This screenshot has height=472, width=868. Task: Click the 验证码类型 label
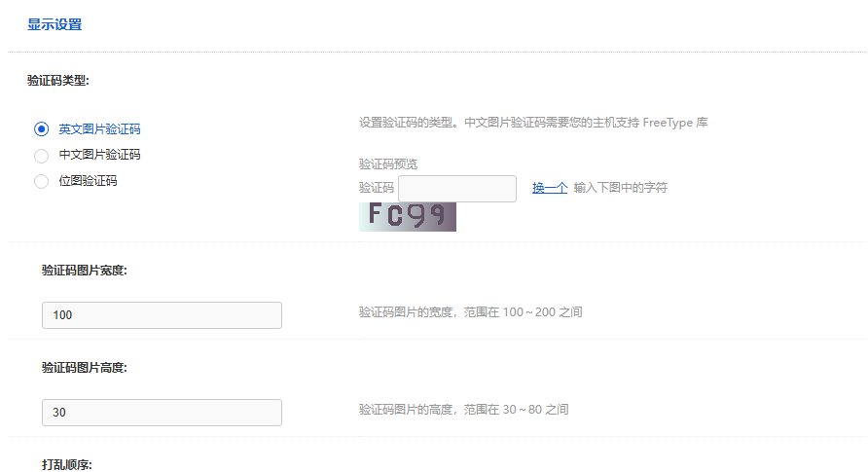coord(58,80)
